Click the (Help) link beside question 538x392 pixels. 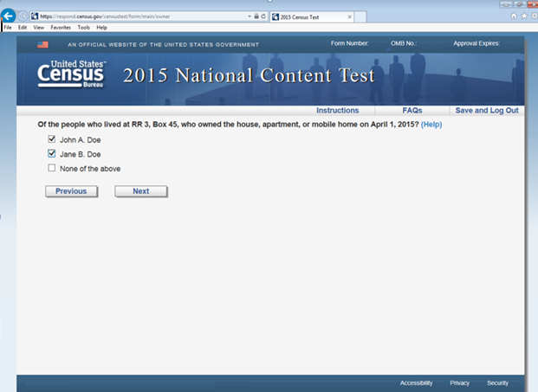(431, 125)
